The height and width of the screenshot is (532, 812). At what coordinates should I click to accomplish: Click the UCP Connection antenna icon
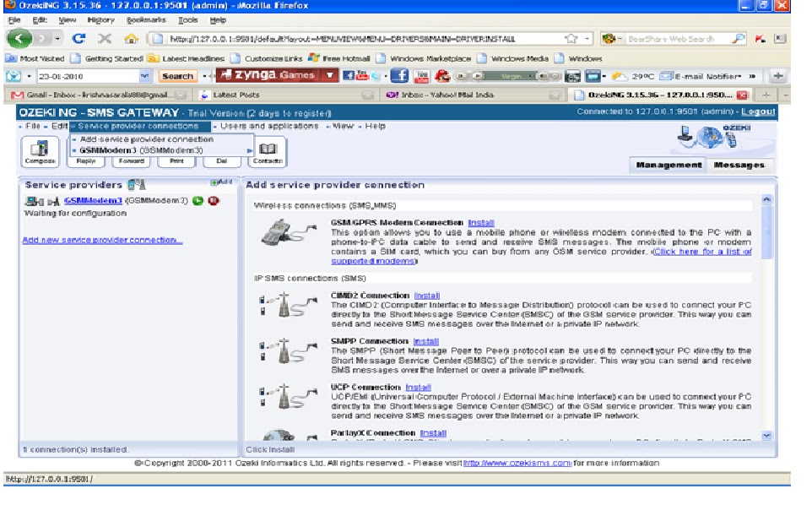click(288, 396)
